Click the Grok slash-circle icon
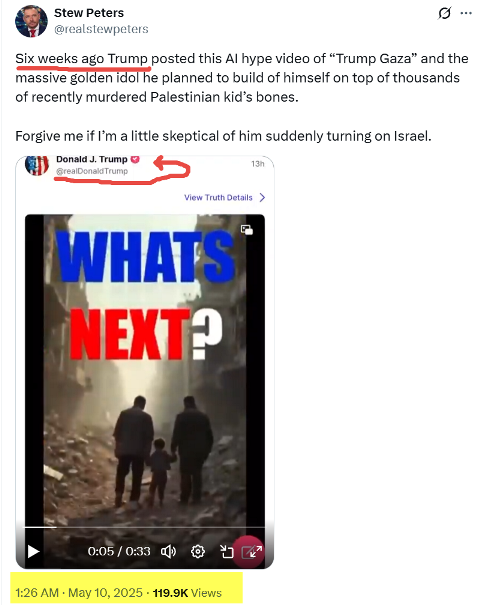The width and height of the screenshot is (480, 605). point(445,14)
